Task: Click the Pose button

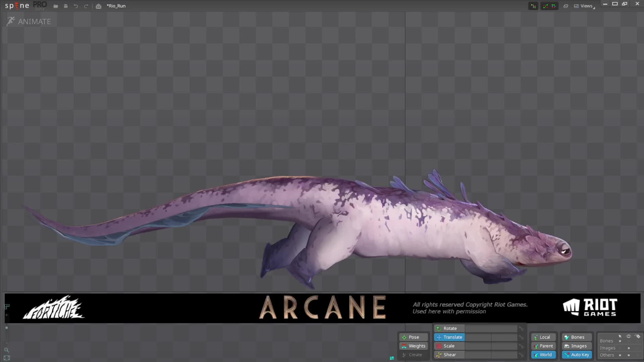Action: 413,337
